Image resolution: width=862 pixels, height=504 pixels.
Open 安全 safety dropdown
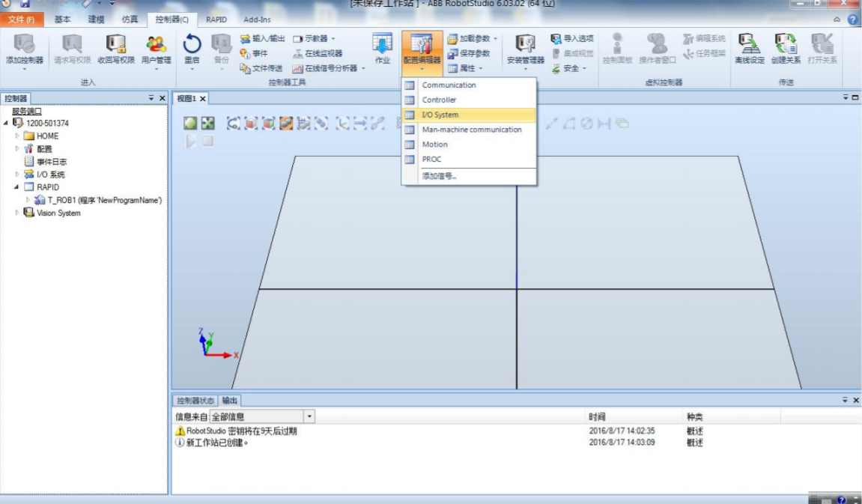568,68
